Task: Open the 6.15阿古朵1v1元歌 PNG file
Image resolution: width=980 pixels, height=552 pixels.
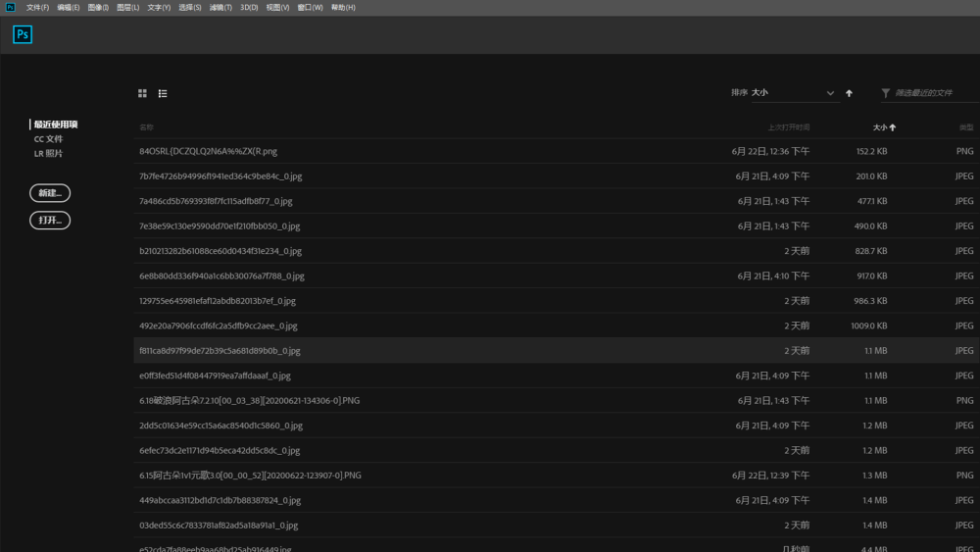Action: 250,476
